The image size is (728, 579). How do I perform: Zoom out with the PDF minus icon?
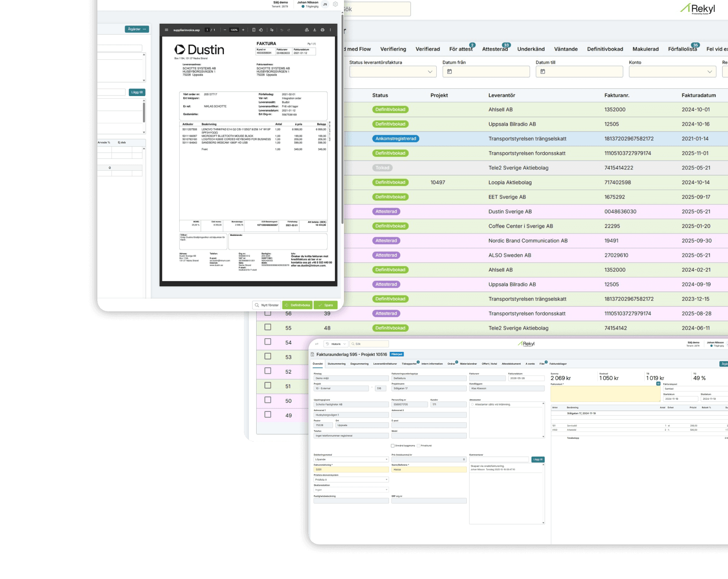225,30
